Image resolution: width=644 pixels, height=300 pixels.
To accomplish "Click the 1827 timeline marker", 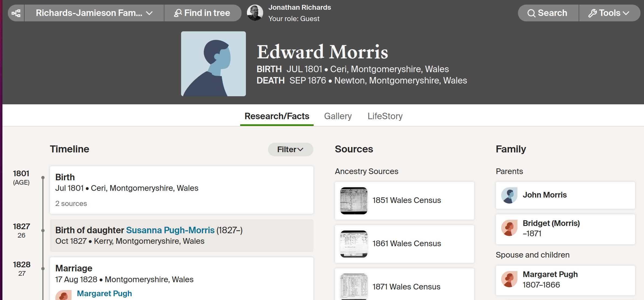I will point(43,231).
